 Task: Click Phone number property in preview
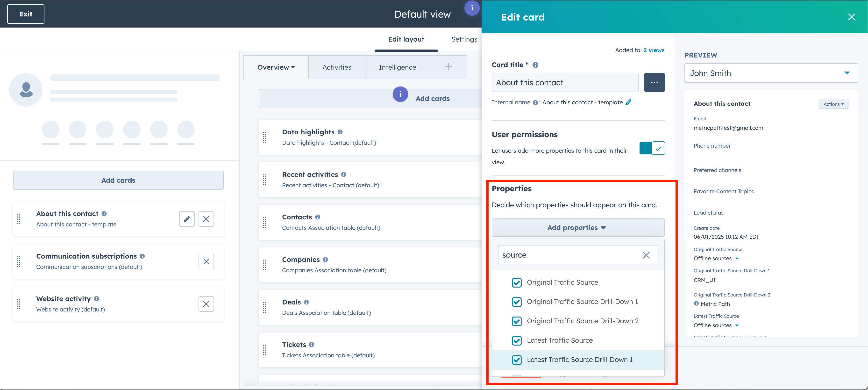tap(712, 146)
